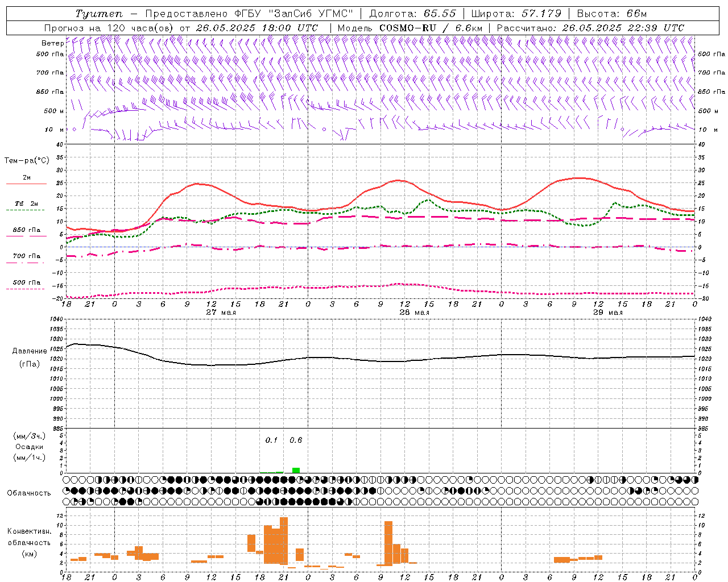Click the "Давление" pressure panel label
Screen dimensions: 728x582
coord(30,351)
